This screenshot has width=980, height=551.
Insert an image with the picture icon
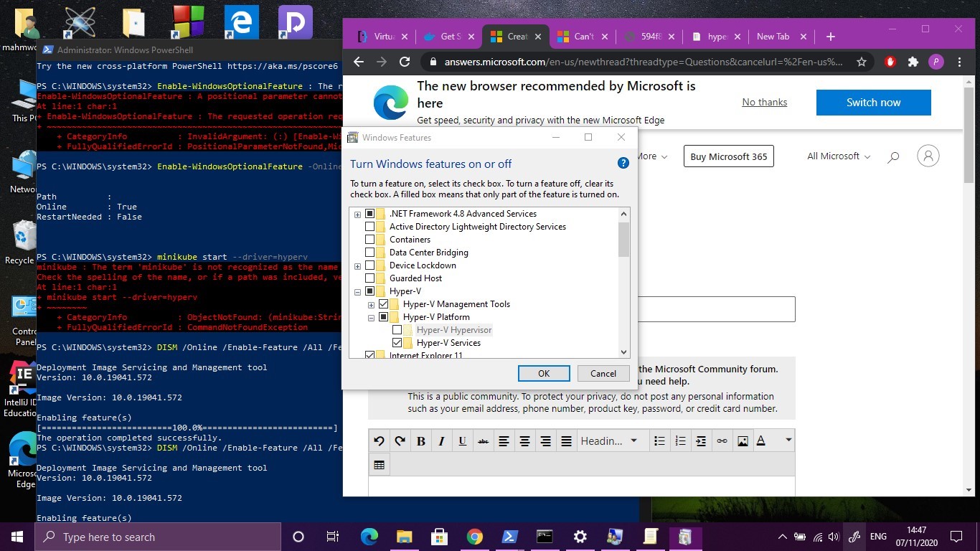click(x=743, y=441)
